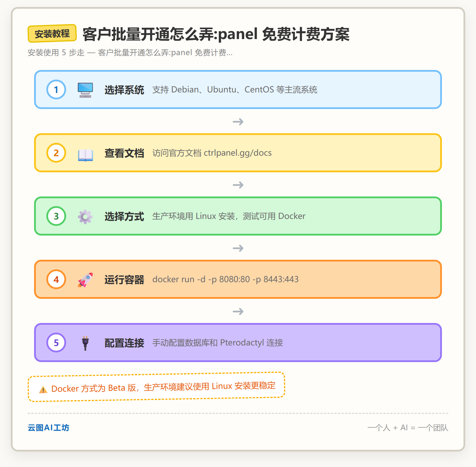
Task: Click the subtitle starting with 安装使用 5 步走
Action: (x=130, y=52)
